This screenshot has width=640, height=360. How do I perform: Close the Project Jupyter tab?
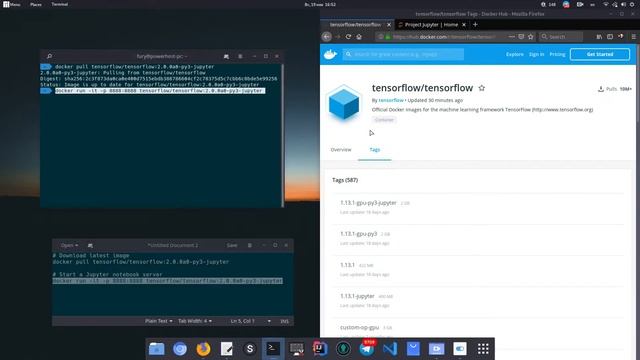464,24
